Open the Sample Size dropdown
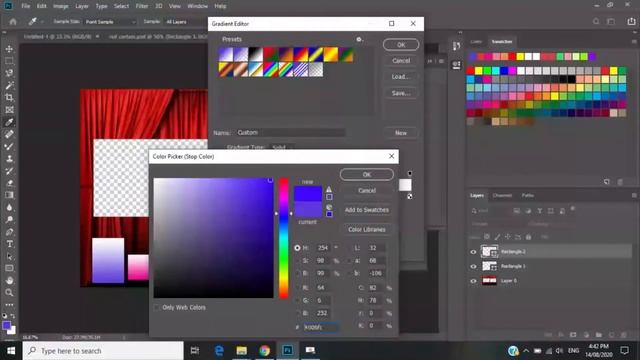 pyautogui.click(x=110, y=22)
